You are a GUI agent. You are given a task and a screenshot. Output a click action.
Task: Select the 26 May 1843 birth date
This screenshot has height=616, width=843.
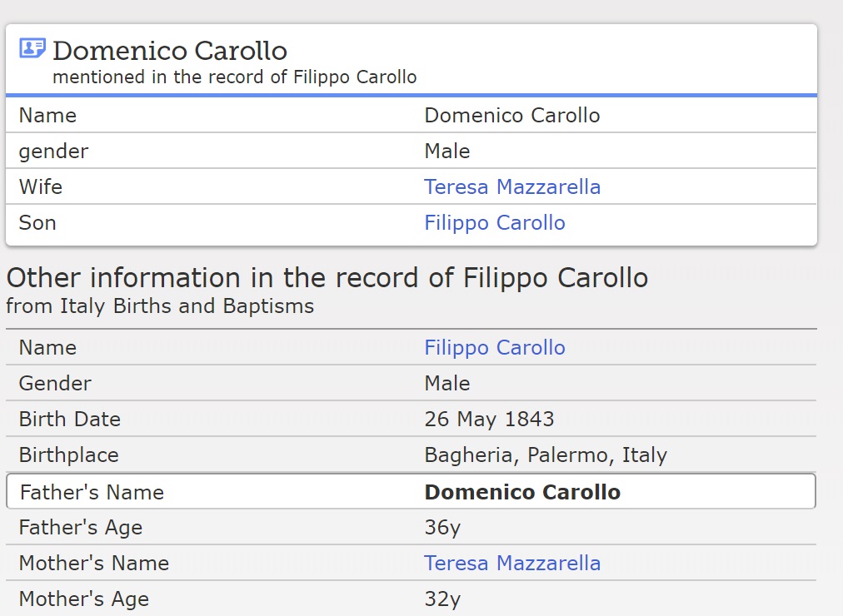(x=489, y=420)
